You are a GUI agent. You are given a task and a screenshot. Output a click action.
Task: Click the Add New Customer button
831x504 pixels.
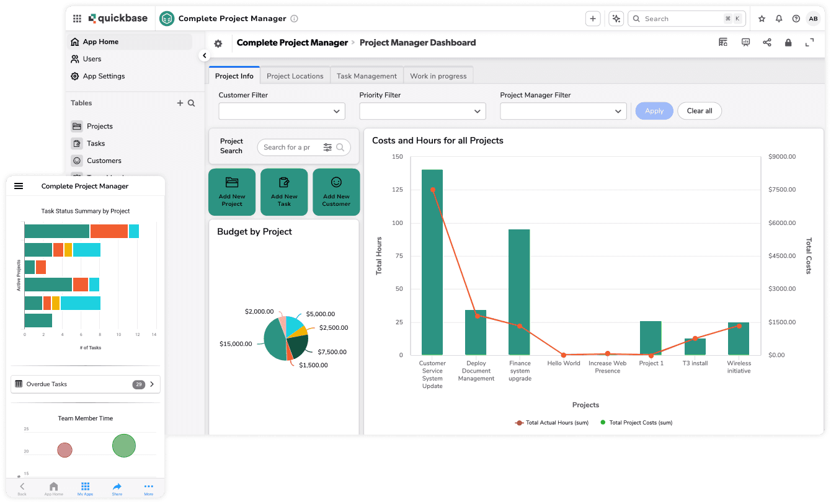tap(336, 192)
